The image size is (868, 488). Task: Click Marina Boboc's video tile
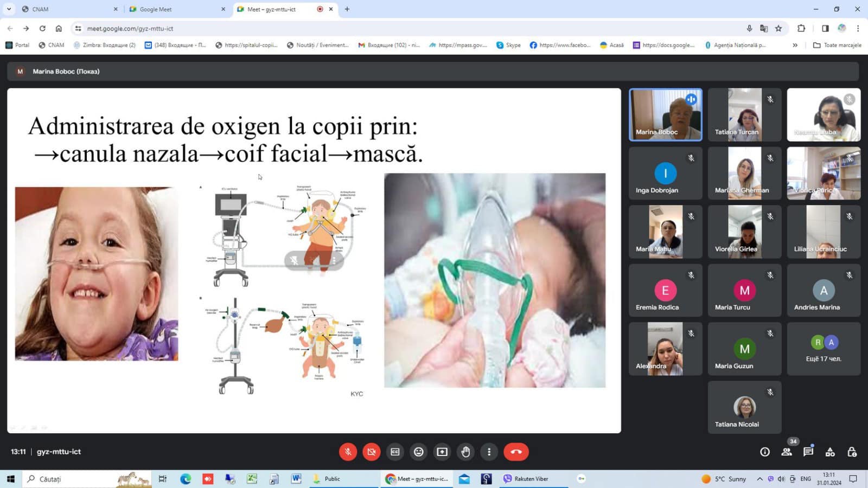click(x=665, y=114)
